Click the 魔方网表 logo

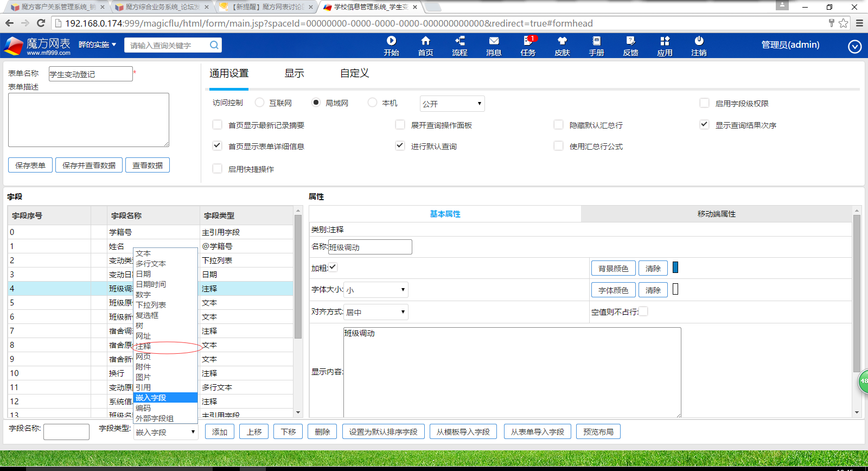click(x=37, y=46)
